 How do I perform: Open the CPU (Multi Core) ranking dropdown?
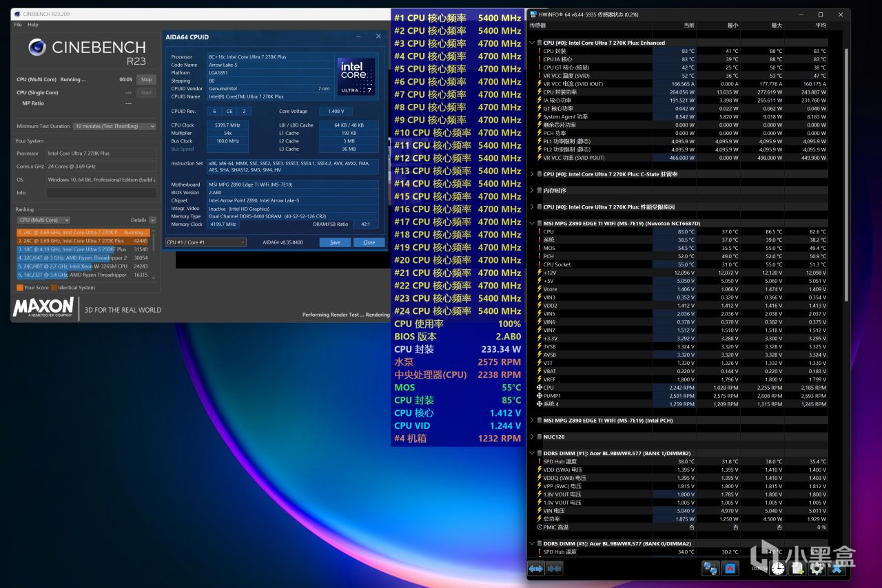point(43,220)
